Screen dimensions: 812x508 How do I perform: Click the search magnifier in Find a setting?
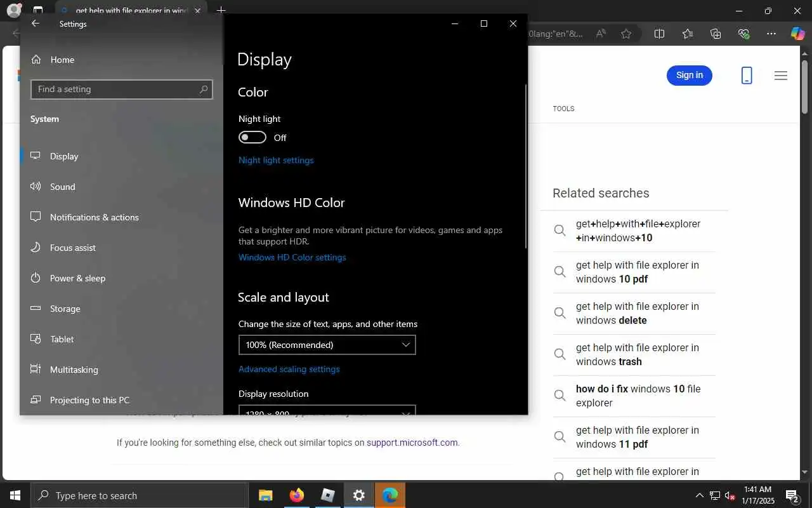pos(203,90)
